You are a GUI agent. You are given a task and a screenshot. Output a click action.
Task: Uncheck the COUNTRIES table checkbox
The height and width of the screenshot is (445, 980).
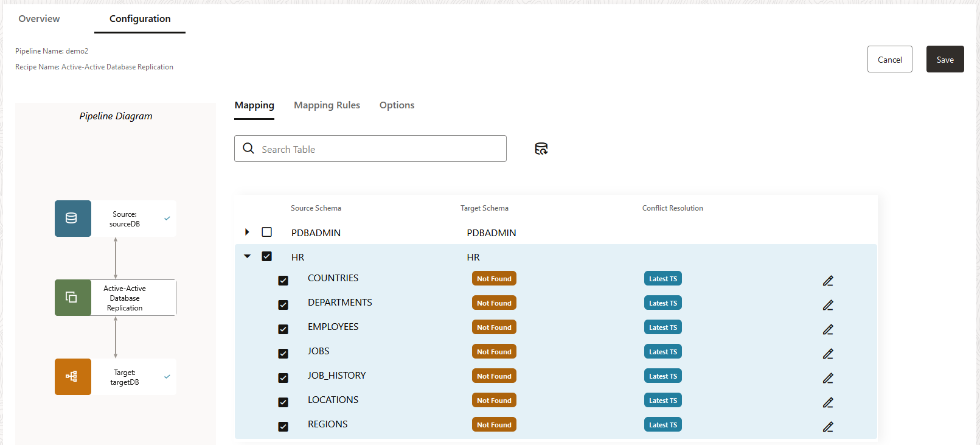click(283, 281)
